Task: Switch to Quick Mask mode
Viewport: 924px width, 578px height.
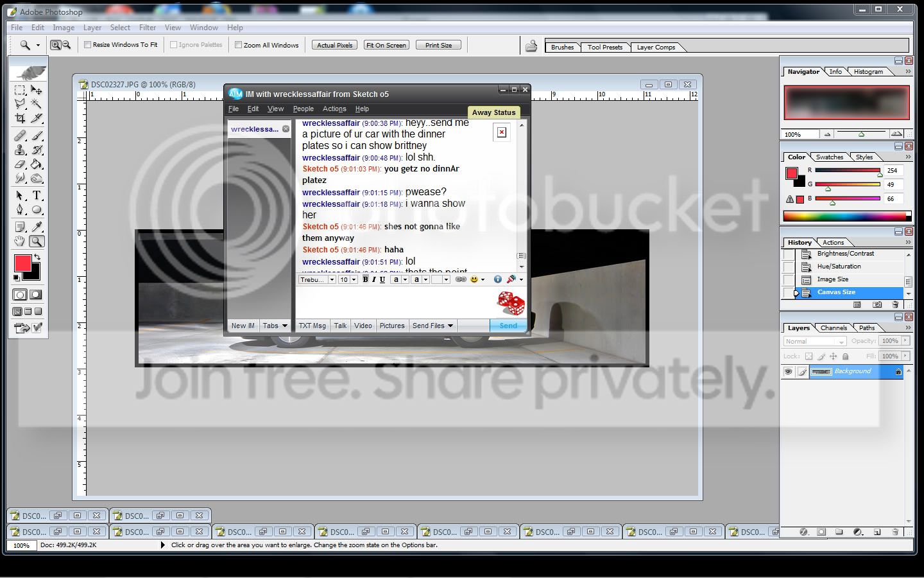Action: (x=36, y=295)
